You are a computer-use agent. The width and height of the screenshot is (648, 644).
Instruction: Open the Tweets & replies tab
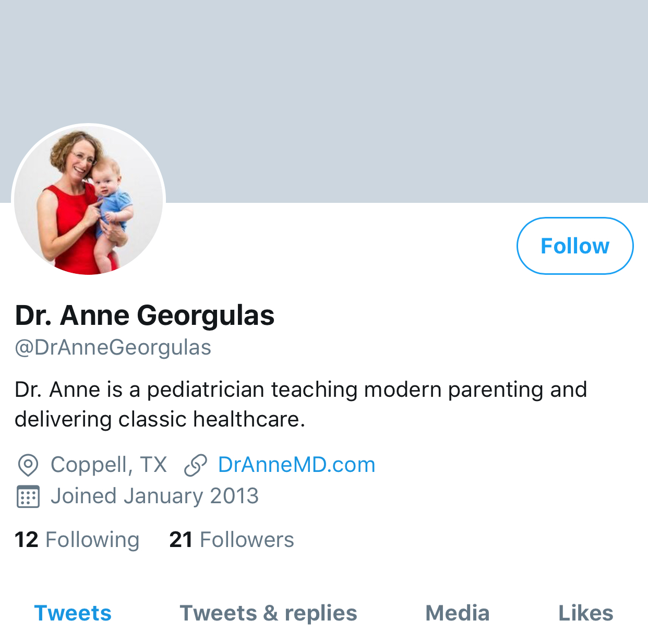(268, 613)
